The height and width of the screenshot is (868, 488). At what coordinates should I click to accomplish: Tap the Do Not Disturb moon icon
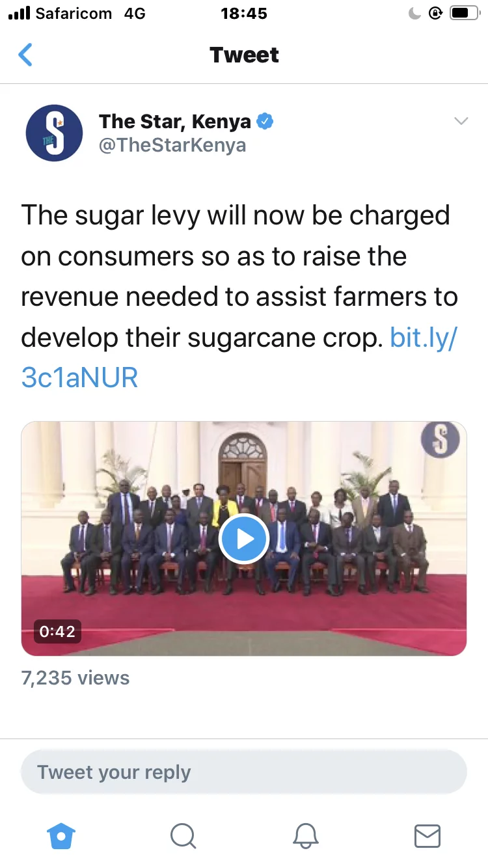point(414,14)
